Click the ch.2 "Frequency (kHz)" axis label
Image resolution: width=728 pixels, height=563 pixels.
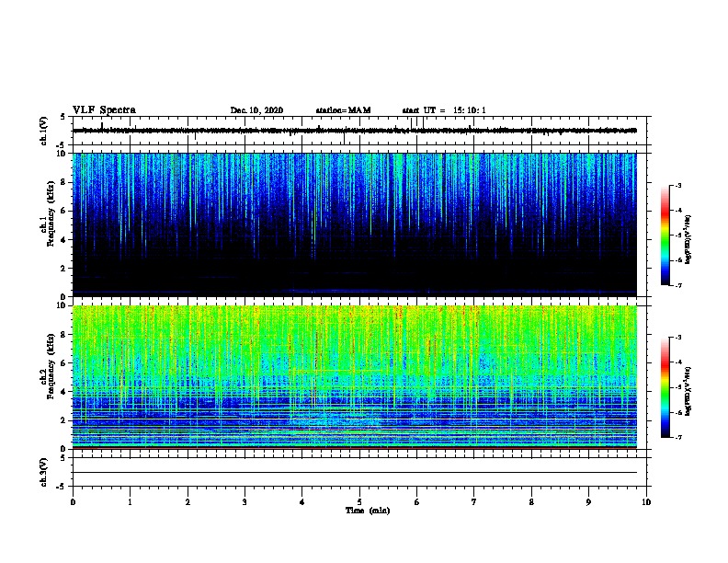click(51, 366)
